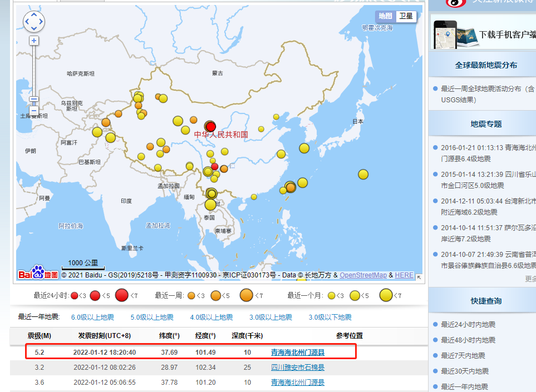Switch the map to 地图 map view
536x392 pixels.
(385, 16)
